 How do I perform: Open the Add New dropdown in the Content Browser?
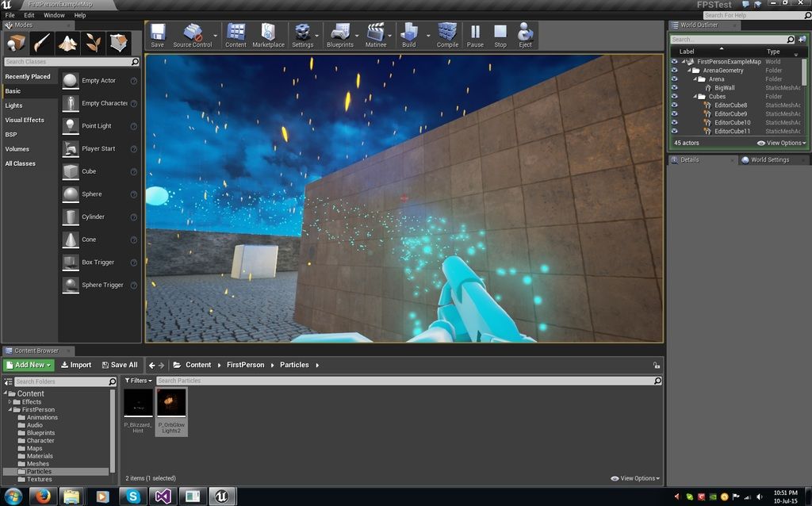point(29,365)
